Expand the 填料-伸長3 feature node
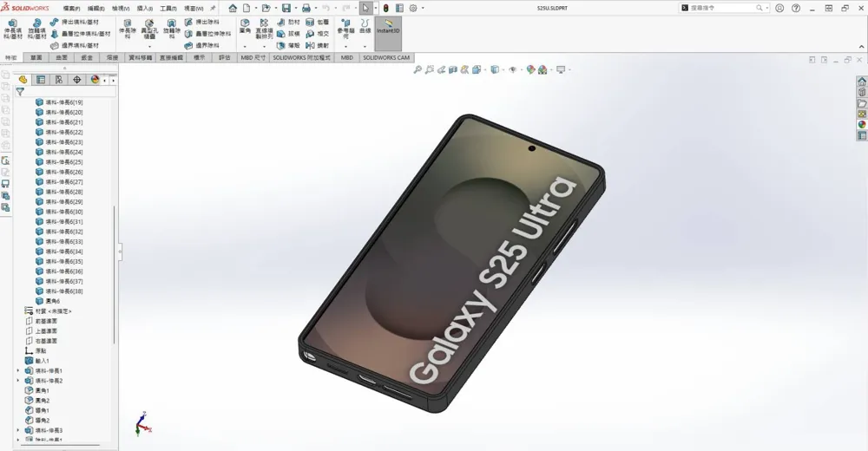The image size is (868, 451). [x=17, y=430]
